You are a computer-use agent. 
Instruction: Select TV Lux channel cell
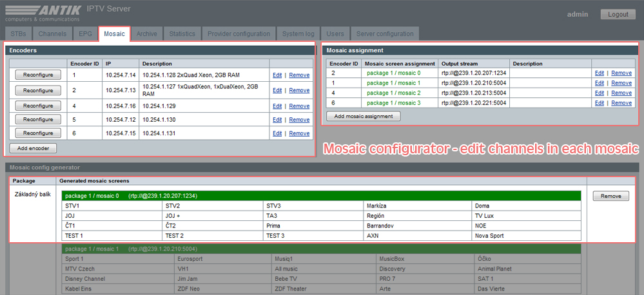(527, 216)
